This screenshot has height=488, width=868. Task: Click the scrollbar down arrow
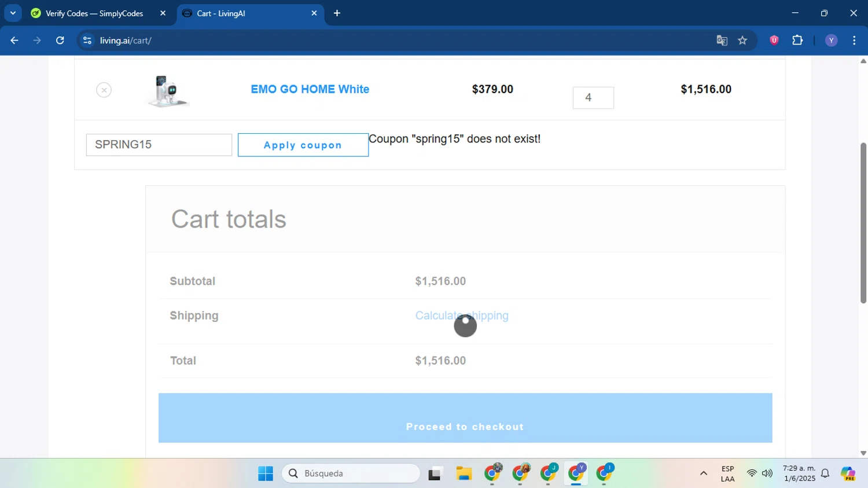click(863, 453)
